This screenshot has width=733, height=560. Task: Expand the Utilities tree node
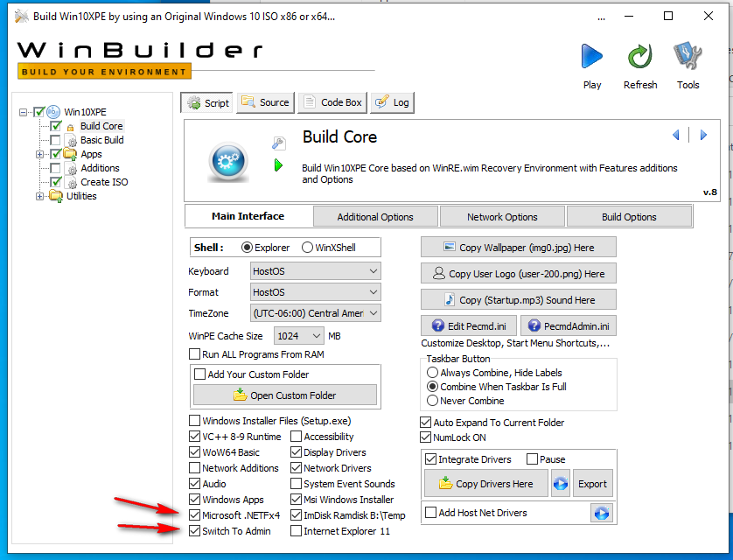[x=39, y=196]
